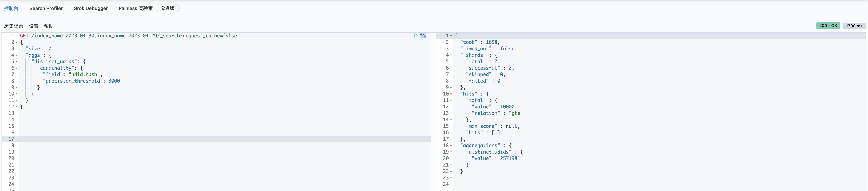Run the request with the play icon
The height and width of the screenshot is (191, 868).
(x=416, y=35)
